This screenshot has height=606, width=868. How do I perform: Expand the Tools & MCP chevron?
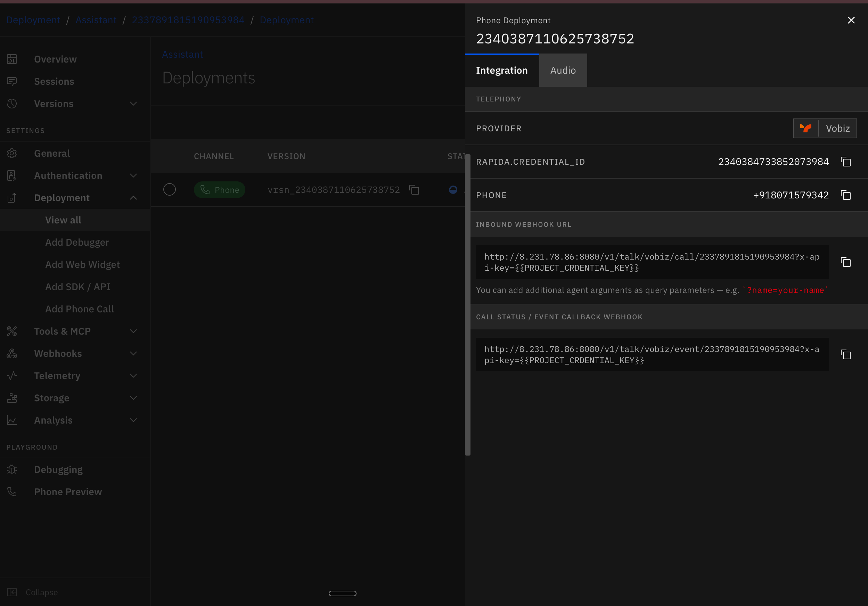133,331
